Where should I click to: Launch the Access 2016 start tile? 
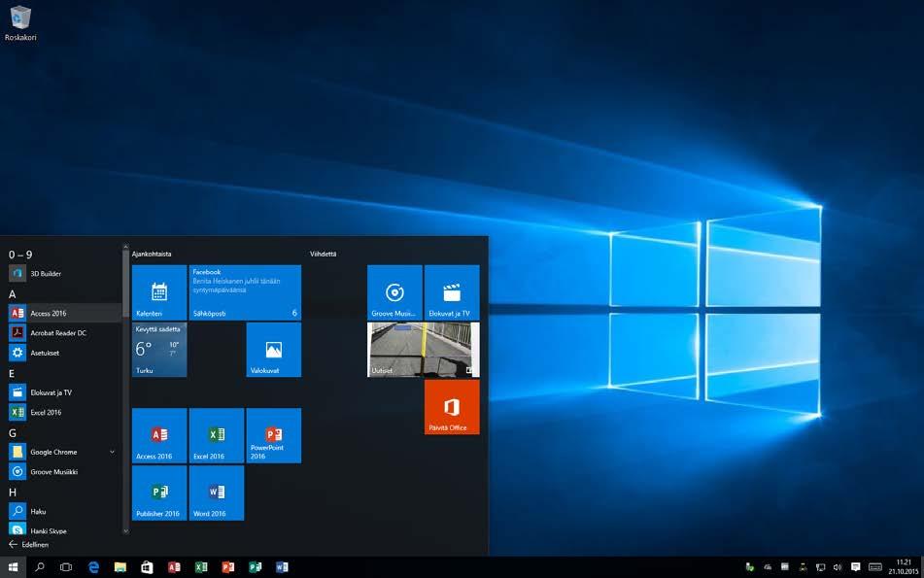(x=159, y=435)
